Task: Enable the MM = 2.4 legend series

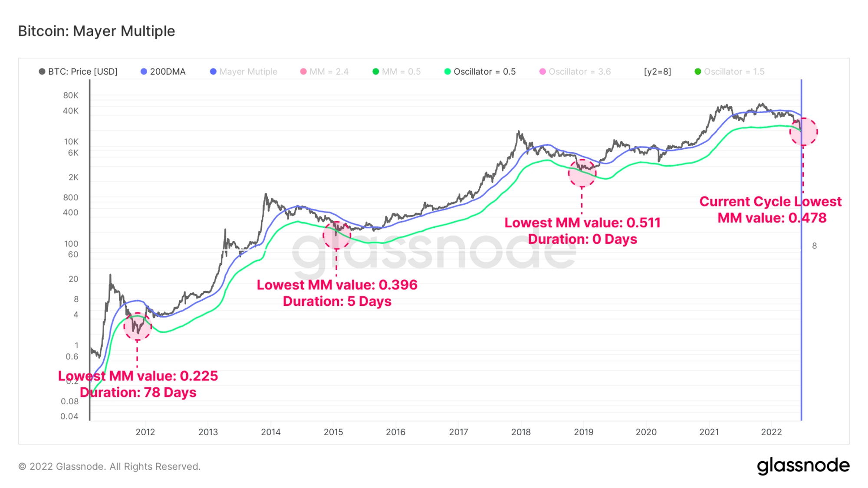Action: 324,72
